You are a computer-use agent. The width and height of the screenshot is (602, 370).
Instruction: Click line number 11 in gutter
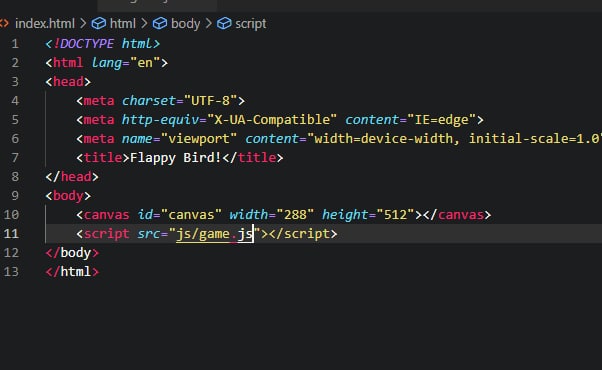point(11,234)
